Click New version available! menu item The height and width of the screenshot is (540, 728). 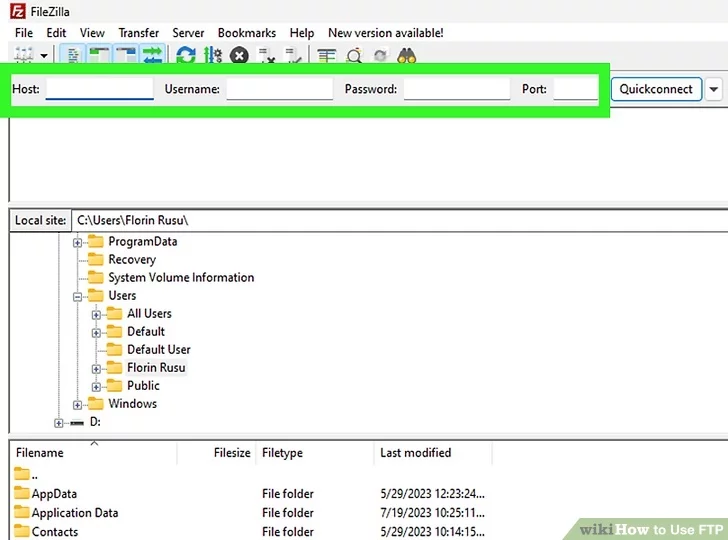click(x=385, y=33)
